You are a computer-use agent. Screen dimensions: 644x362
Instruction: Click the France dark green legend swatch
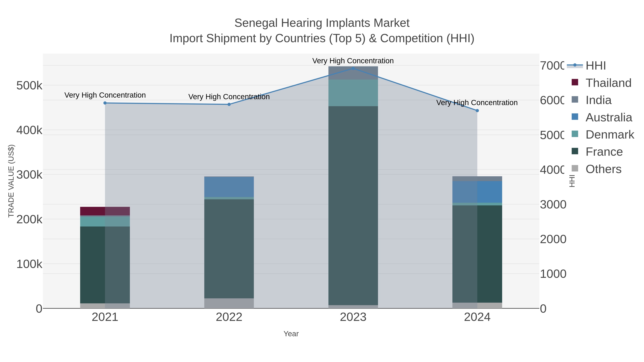pos(575,151)
